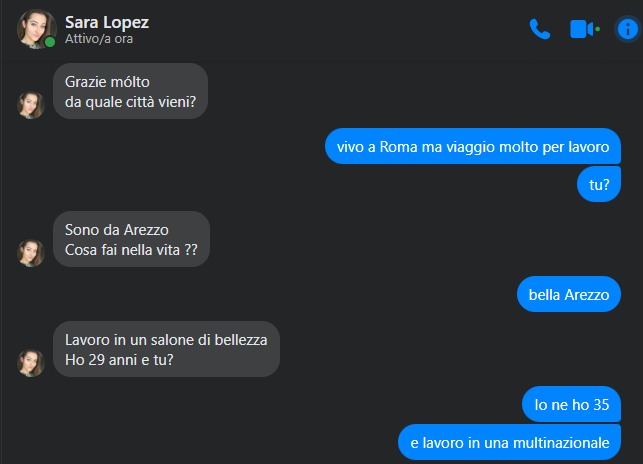This screenshot has height=464, width=643.
Task: Click avatar beside 'da quale città vieni?' message
Action: click(31, 105)
